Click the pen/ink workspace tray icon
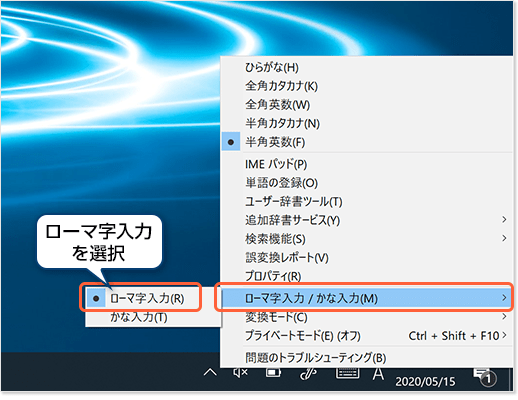 309,374
